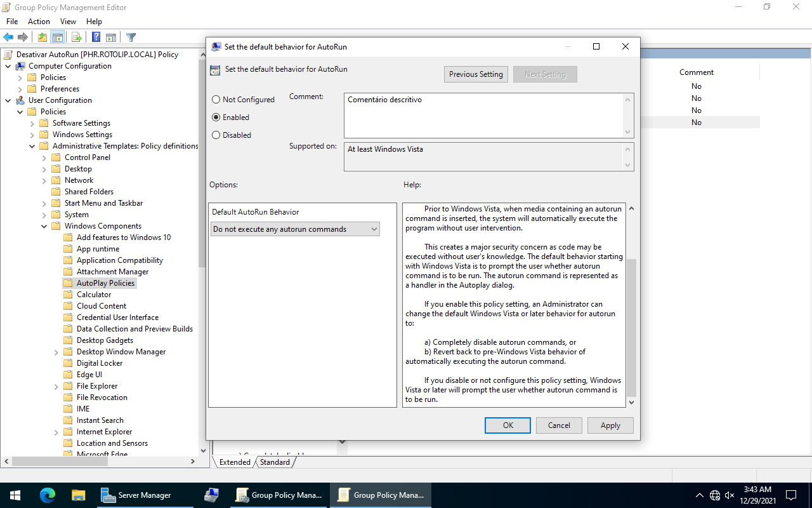This screenshot has width=812, height=508.
Task: Click the Up One Level folder icon
Action: click(x=43, y=37)
